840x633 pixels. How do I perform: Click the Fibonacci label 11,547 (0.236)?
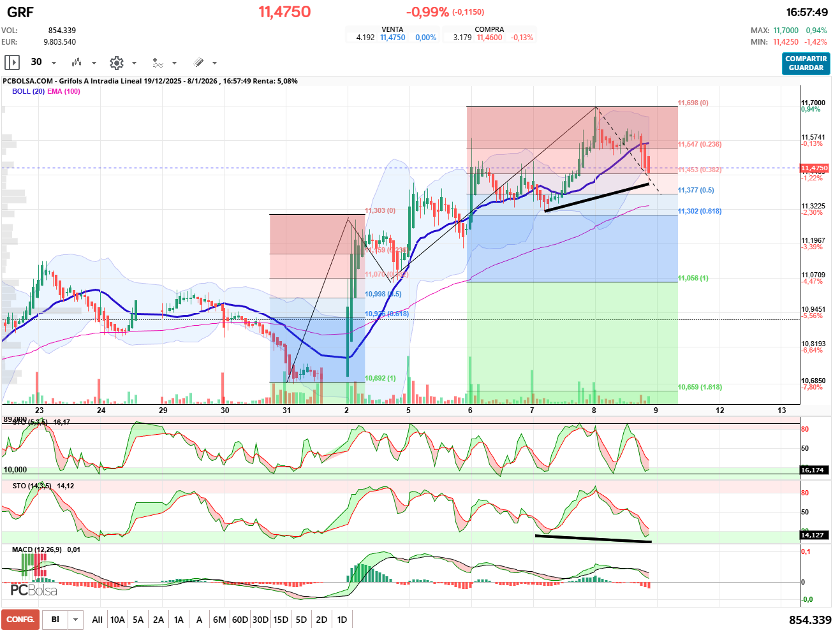tap(700, 144)
